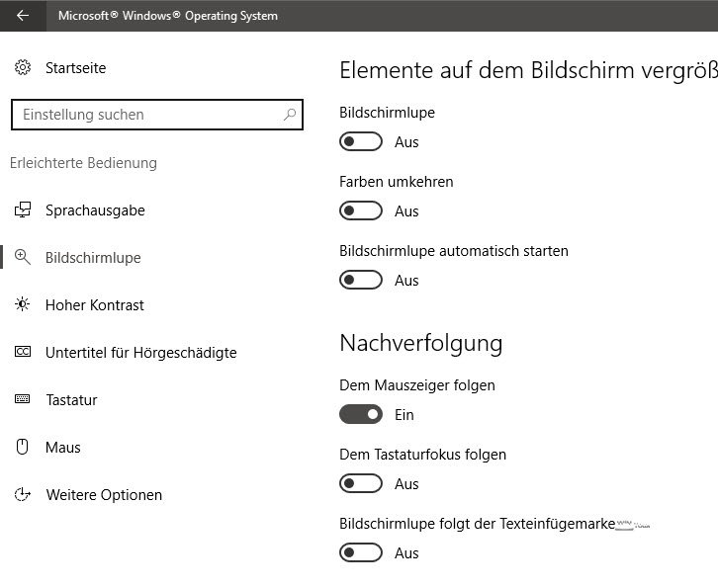This screenshot has height=588, width=718.
Task: Toggle Bildschirmlupe automatisch starten on
Action: pos(361,281)
